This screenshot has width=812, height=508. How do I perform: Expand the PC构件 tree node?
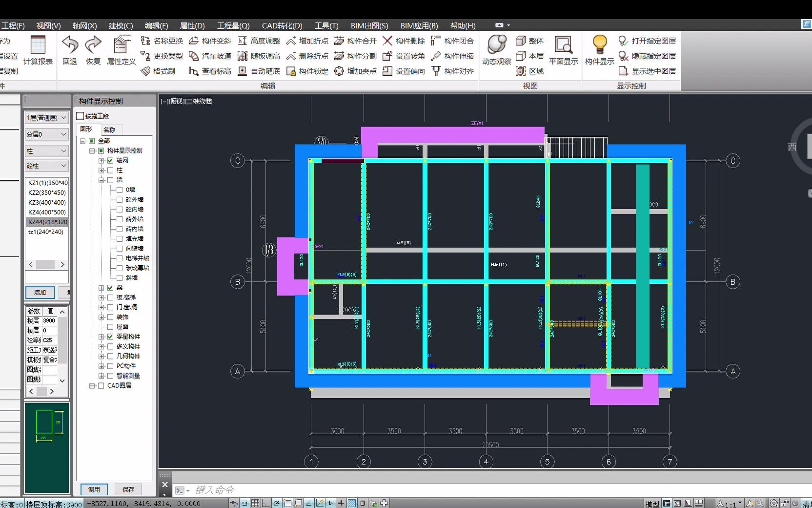tap(101, 366)
